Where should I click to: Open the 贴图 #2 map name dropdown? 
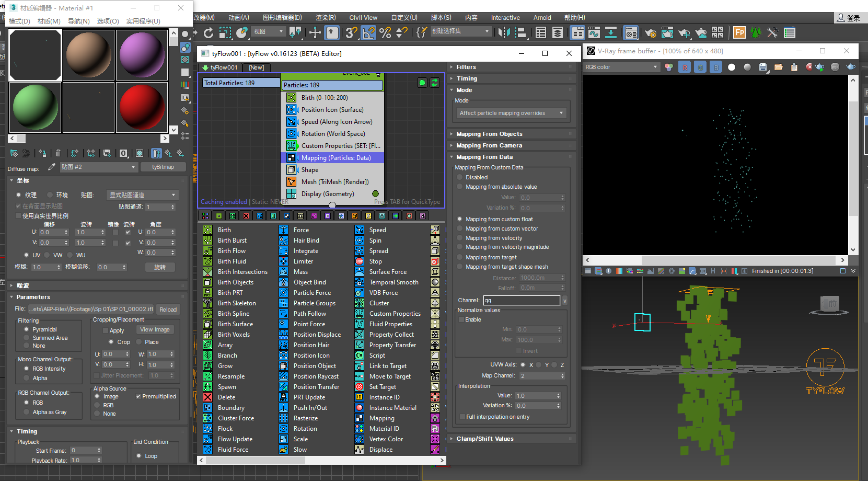(x=98, y=167)
